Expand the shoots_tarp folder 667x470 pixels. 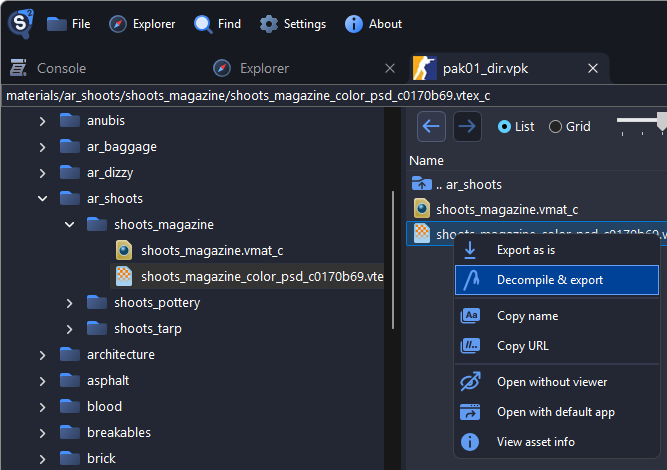pos(69,329)
